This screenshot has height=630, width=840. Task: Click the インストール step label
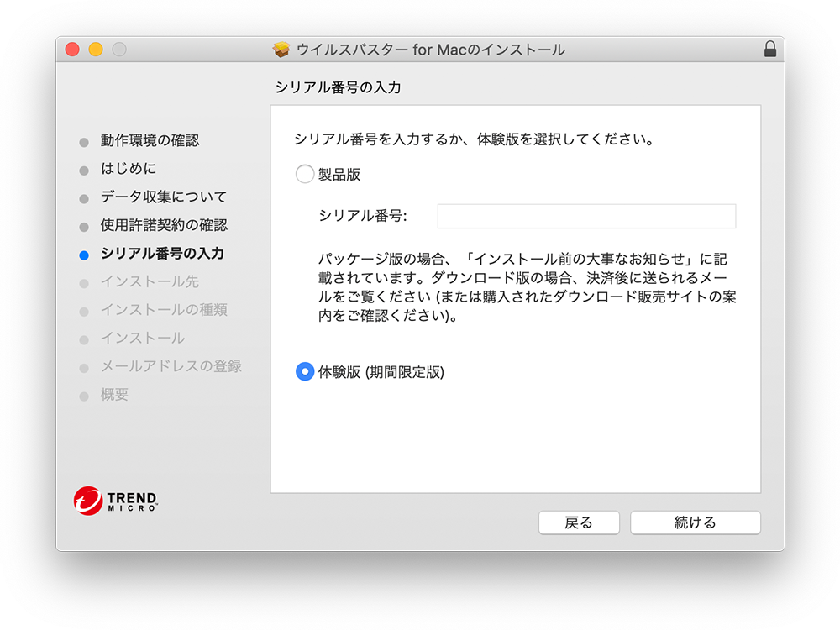pos(142,339)
